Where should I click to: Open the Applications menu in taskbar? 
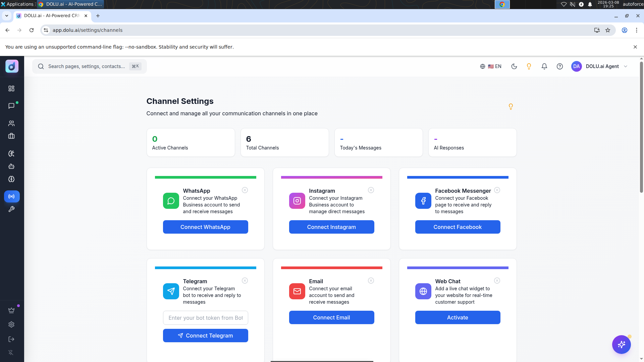coord(17,4)
